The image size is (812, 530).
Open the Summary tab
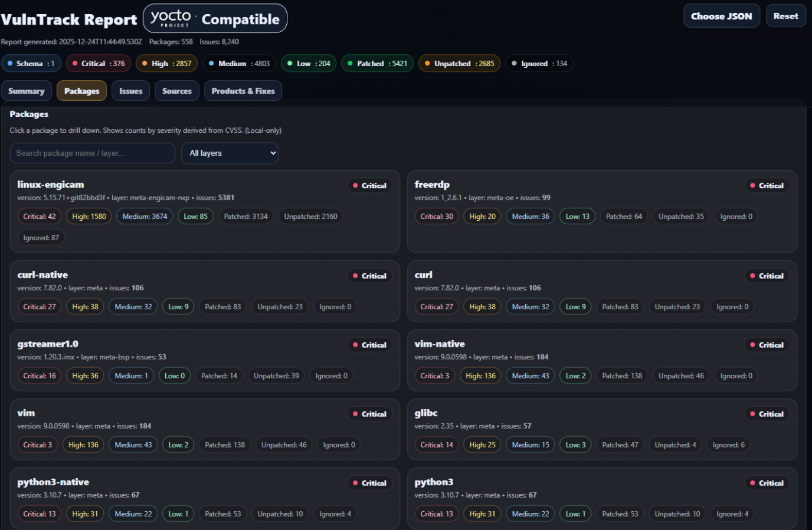pos(27,91)
